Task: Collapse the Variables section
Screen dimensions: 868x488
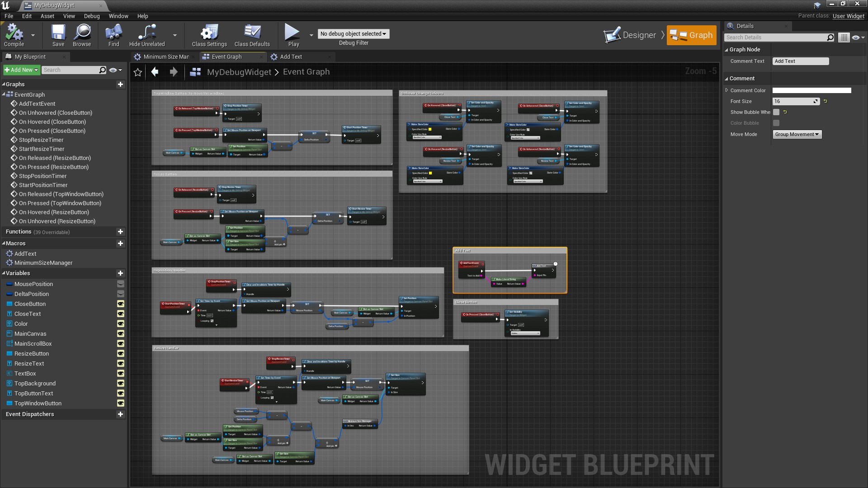Action: point(4,273)
